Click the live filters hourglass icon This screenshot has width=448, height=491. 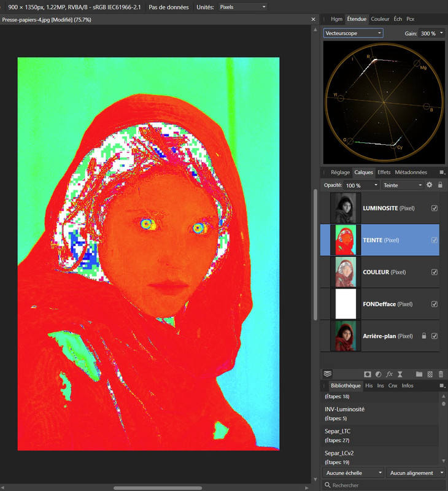(x=400, y=374)
